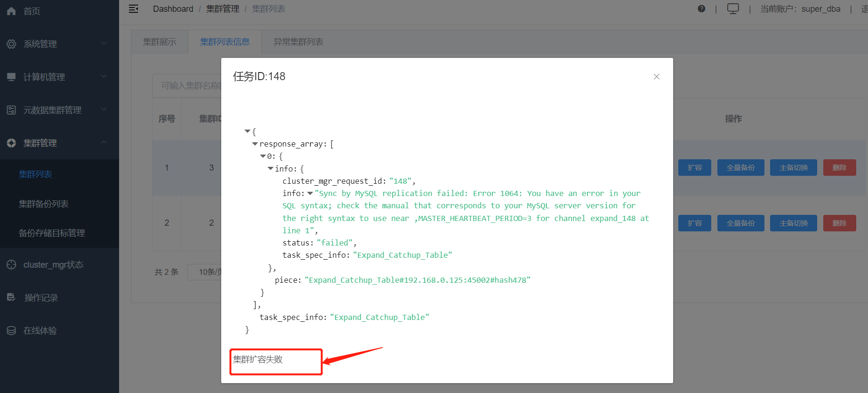Screen dimensions: 868x393
Task: Open 首页 in the sidebar
Action: (x=32, y=11)
